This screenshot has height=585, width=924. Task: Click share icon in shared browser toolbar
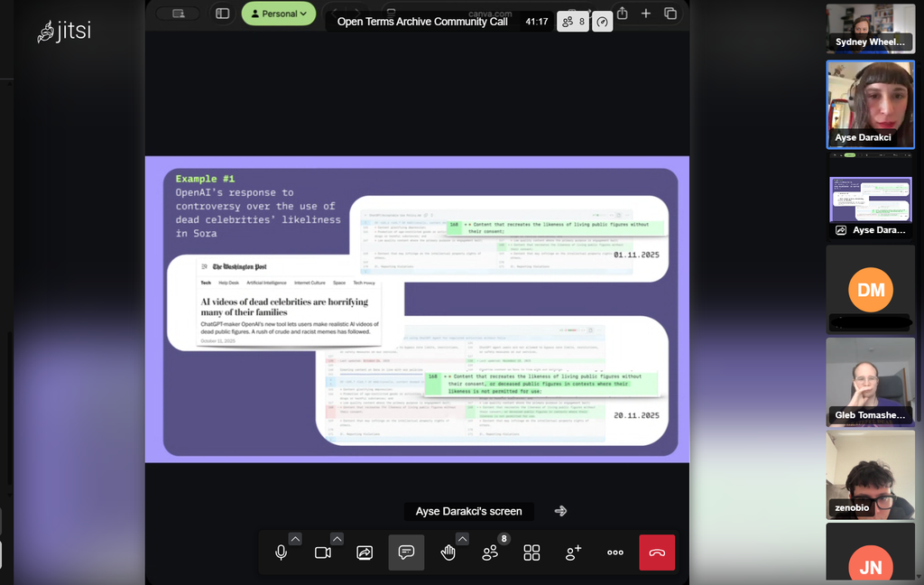coord(623,13)
